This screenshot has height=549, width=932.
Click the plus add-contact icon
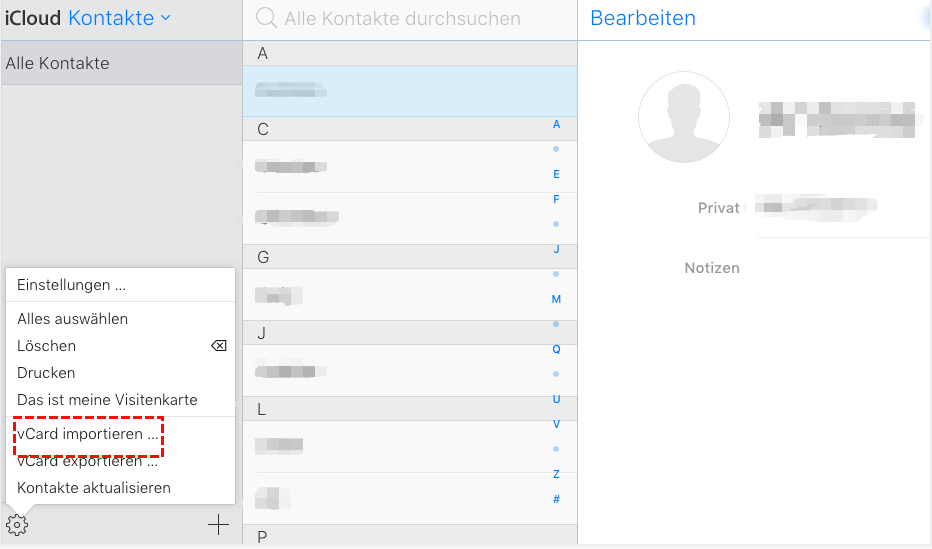tap(218, 524)
